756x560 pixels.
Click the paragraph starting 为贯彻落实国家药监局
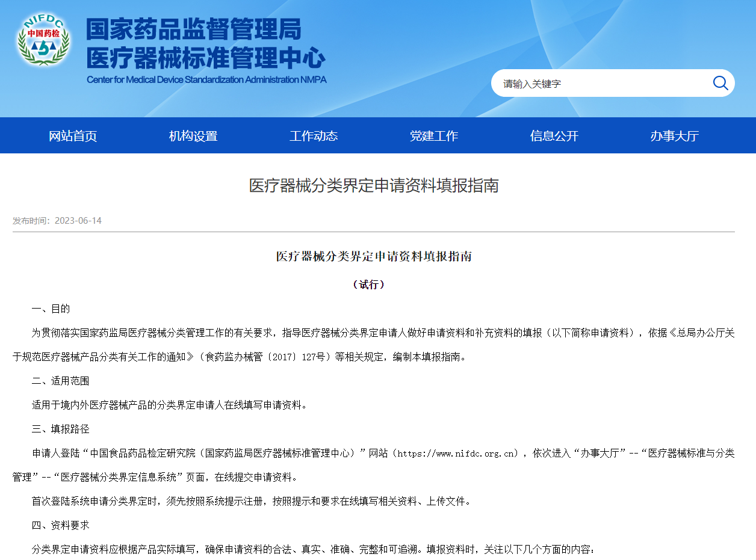tap(374, 345)
